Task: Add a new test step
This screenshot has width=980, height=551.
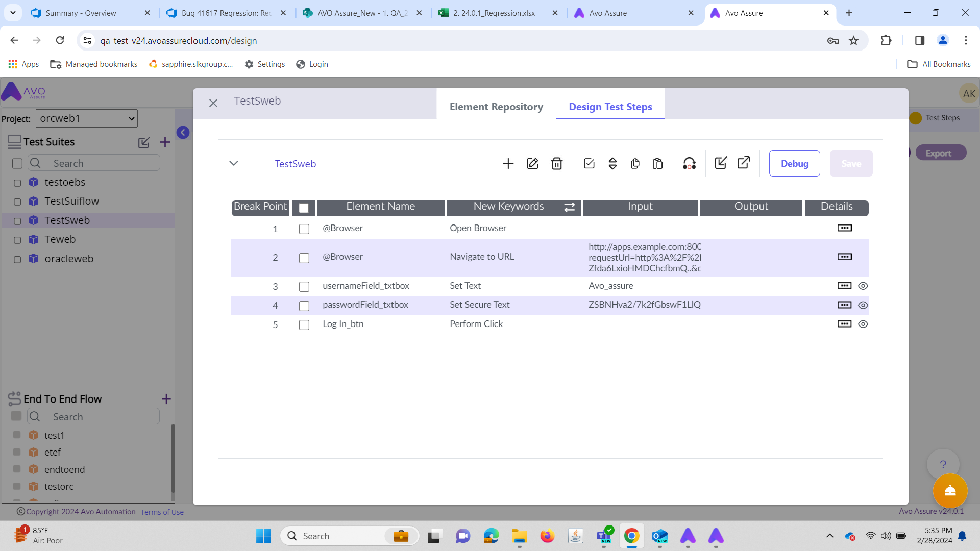Action: [x=508, y=163]
